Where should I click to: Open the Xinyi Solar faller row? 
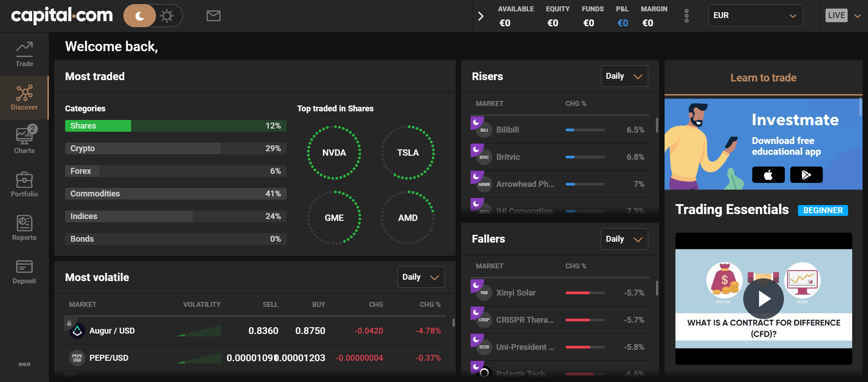[560, 293]
